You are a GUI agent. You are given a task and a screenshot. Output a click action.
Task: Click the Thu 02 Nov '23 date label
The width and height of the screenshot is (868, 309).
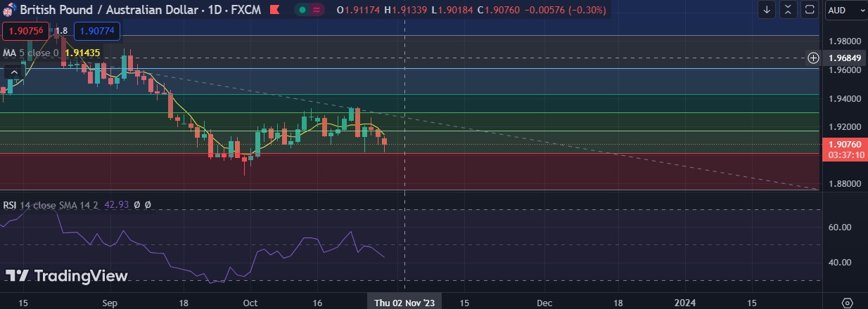[x=405, y=302]
